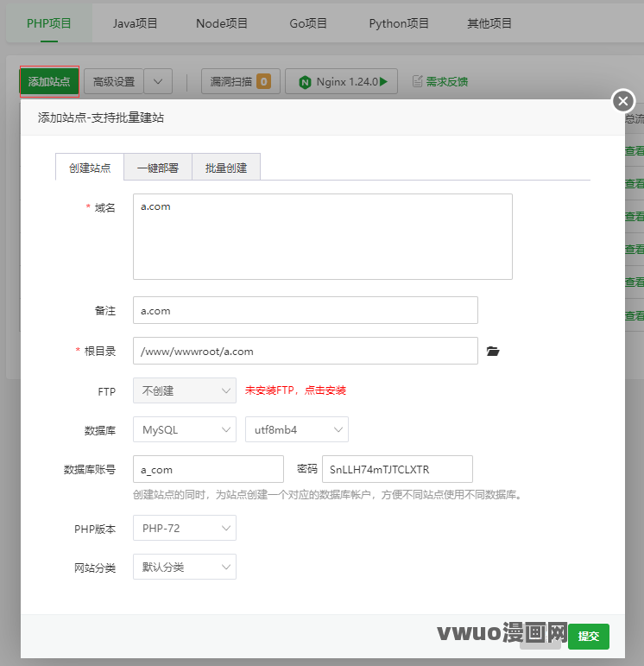Switch to Go项目 tab
The height and width of the screenshot is (666, 644).
click(308, 23)
